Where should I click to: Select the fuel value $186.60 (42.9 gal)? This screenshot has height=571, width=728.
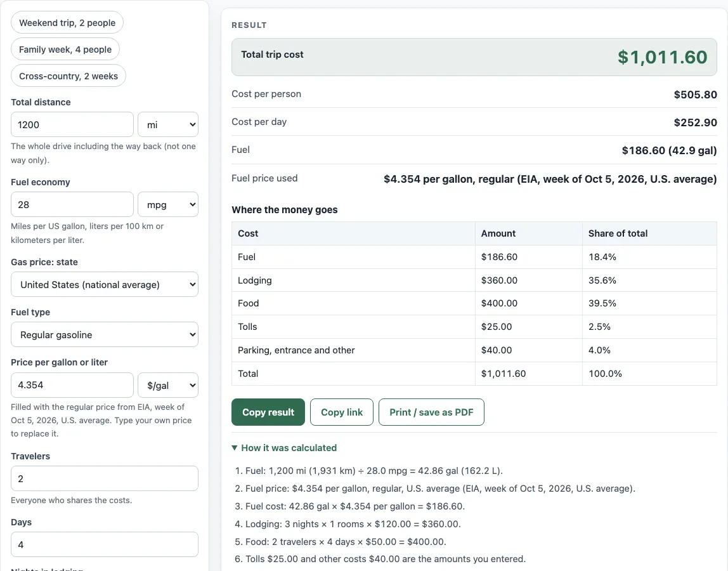670,150
